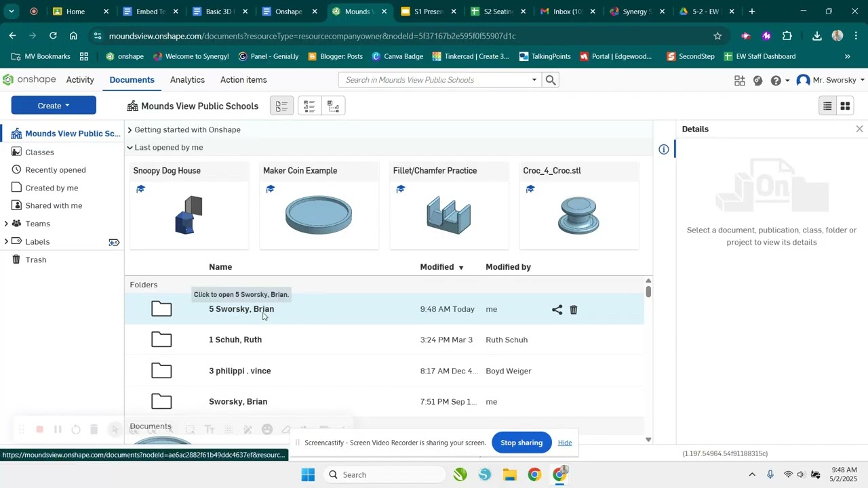
Task: Sort by the Modified by column header
Action: [508, 267]
